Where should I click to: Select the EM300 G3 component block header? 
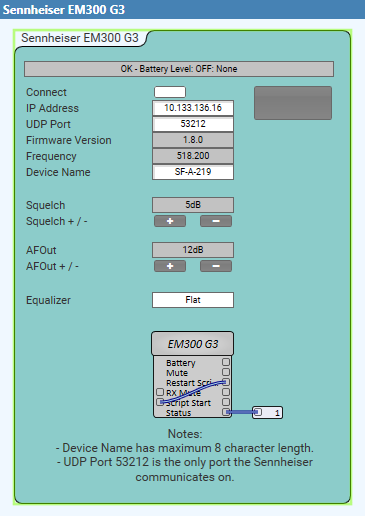(193, 344)
